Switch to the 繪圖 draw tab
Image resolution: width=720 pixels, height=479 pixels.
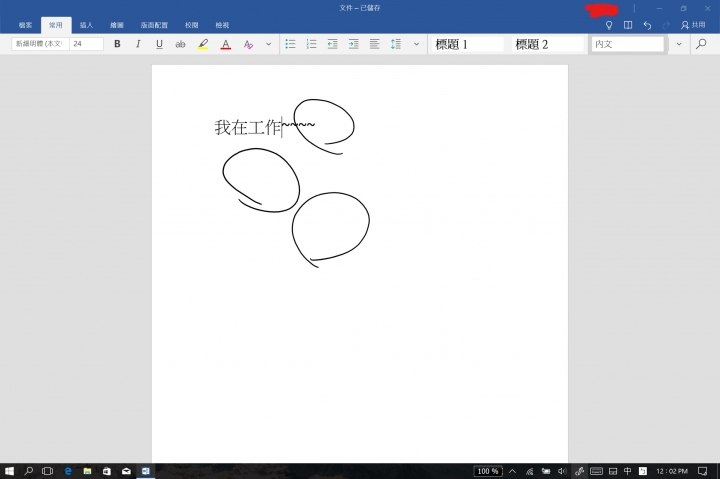point(117,25)
